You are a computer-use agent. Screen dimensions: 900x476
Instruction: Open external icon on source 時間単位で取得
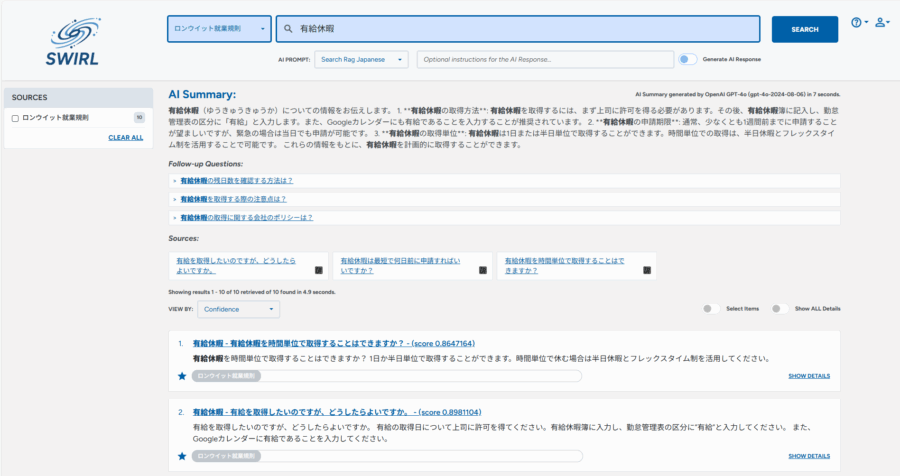[647, 270]
